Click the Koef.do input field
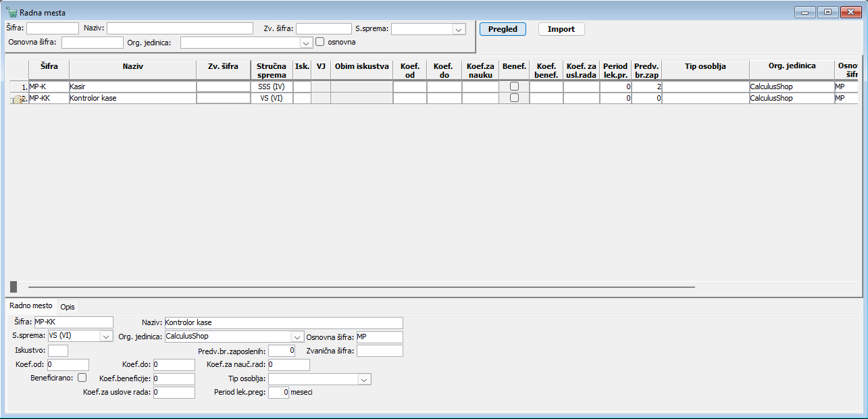 point(174,365)
